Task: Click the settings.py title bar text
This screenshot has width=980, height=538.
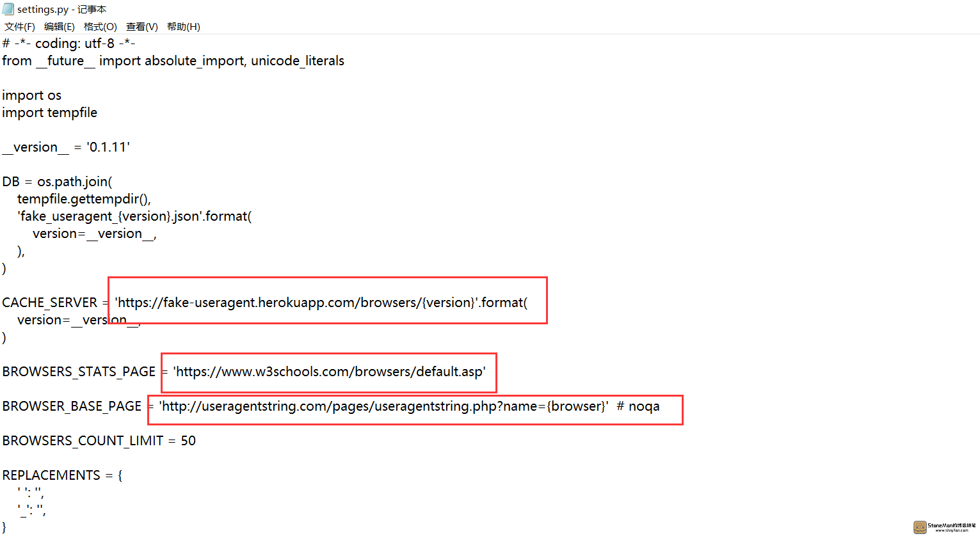Action: click(x=62, y=10)
